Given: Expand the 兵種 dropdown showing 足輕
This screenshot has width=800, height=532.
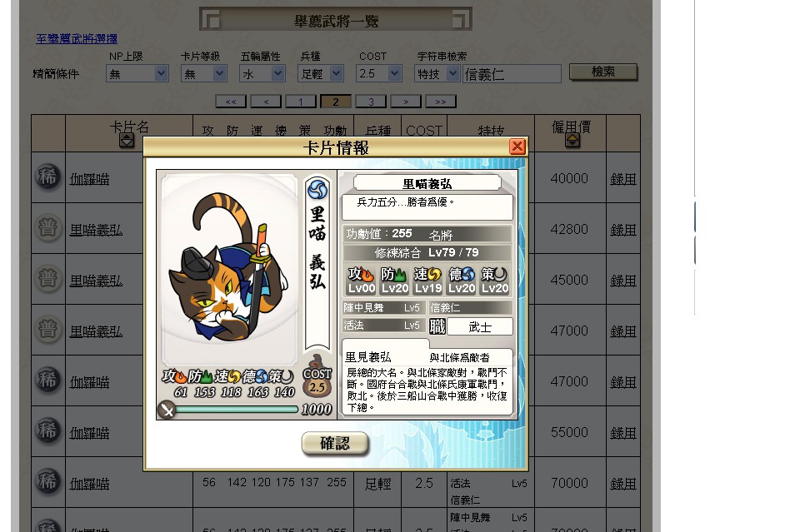Looking at the screenshot, I should click(320, 73).
